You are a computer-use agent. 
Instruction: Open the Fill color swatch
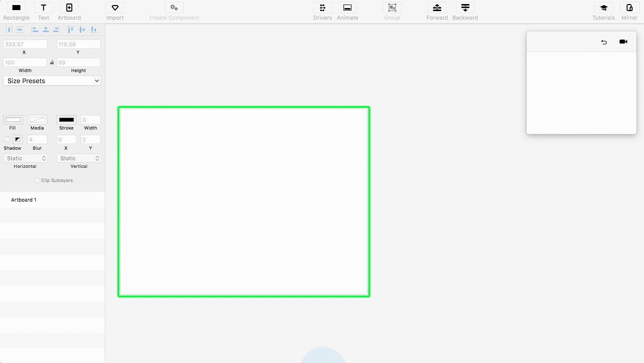[x=13, y=119]
